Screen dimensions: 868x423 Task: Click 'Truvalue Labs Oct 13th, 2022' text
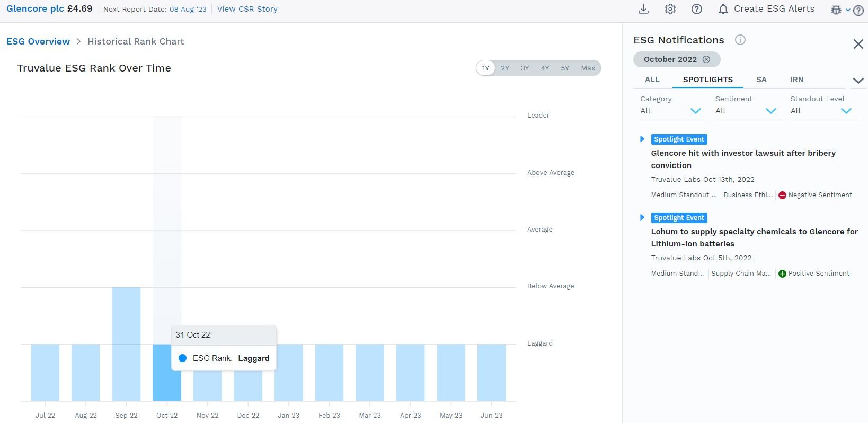[x=703, y=180]
